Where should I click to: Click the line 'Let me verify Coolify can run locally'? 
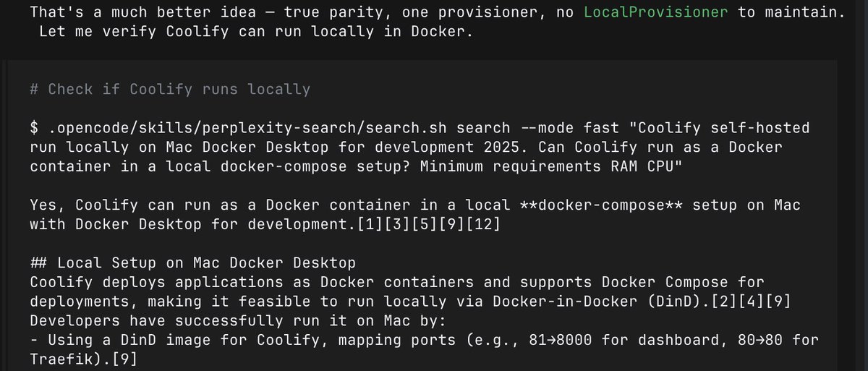[x=256, y=32]
